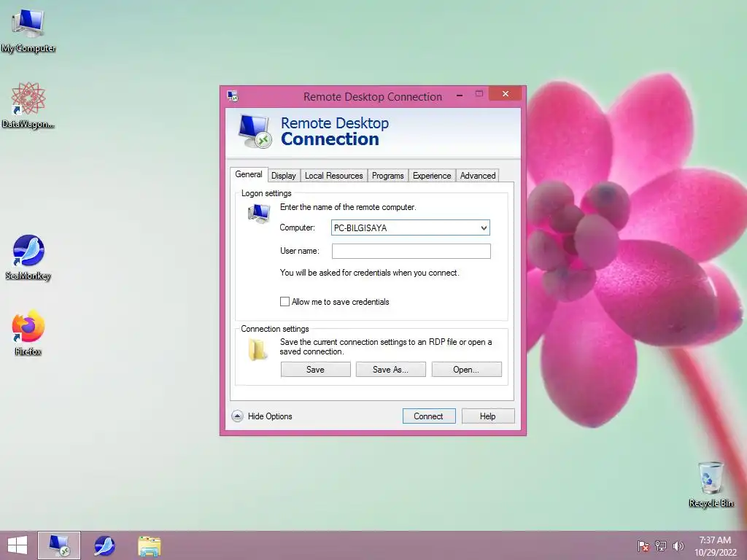The height and width of the screenshot is (560, 747).
Task: Click the Connect button
Action: (x=429, y=416)
